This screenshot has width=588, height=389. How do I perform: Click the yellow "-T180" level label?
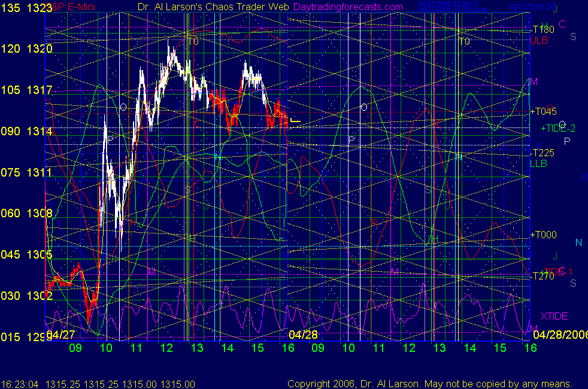[542, 29]
